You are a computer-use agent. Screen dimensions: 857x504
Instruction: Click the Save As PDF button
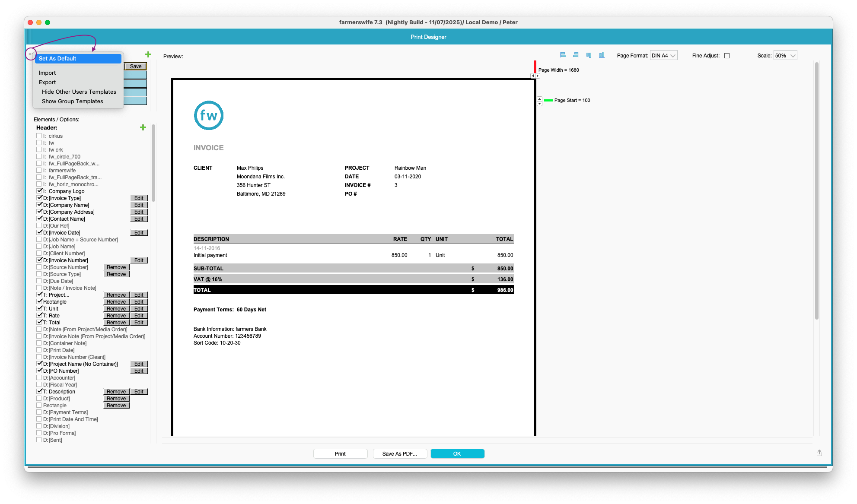click(400, 453)
